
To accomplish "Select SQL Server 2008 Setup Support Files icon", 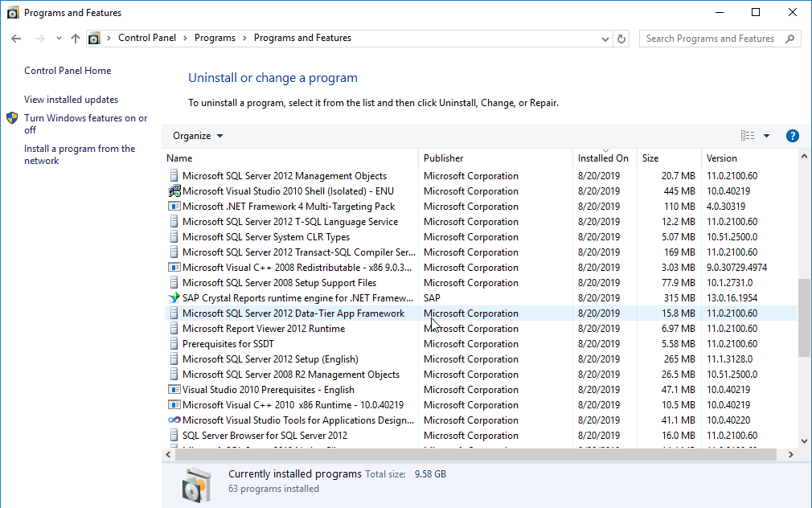I will (x=174, y=283).
